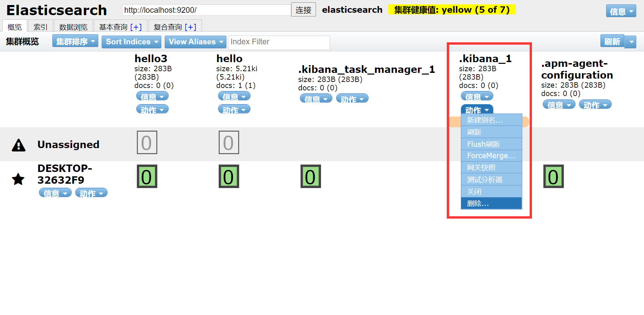Open 信息 dropdown for hello index
Viewport: 644px width, 315px height.
(x=234, y=96)
